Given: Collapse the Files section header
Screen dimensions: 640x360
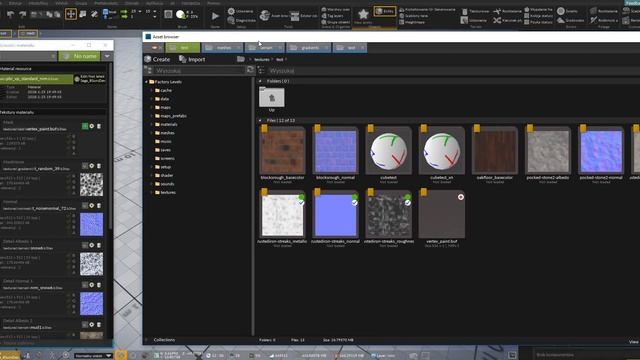Looking at the screenshot, I should [x=260, y=120].
